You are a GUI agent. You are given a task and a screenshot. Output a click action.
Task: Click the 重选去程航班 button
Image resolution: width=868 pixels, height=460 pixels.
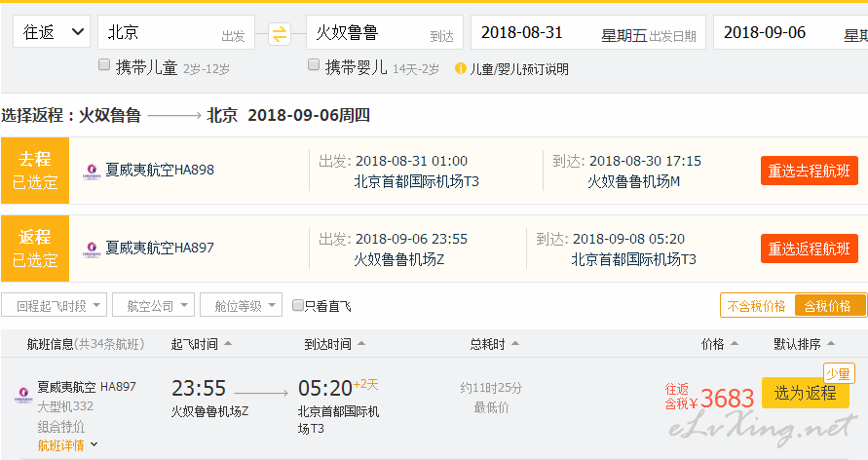click(810, 171)
